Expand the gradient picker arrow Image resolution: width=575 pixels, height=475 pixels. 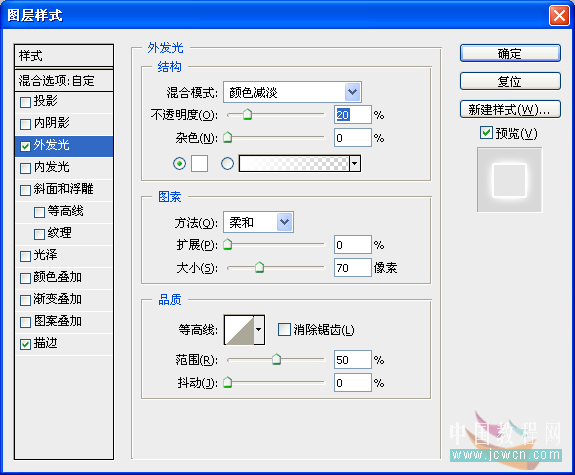click(355, 163)
